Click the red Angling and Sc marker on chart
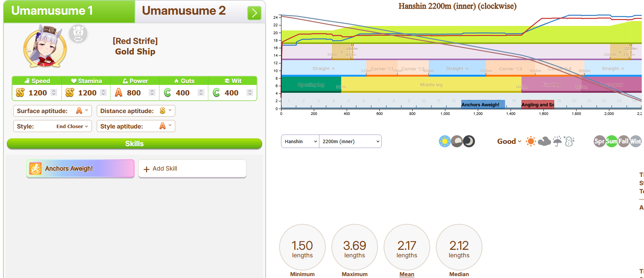644x278 pixels. click(538, 104)
